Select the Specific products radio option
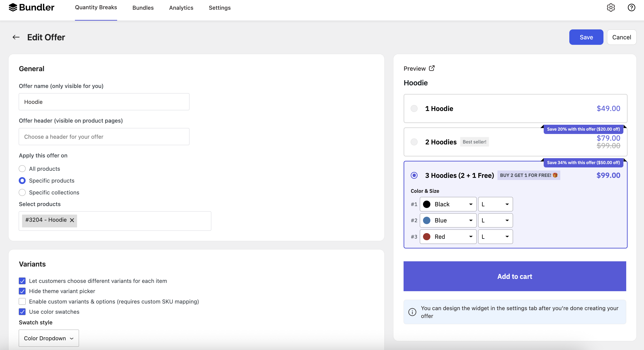The height and width of the screenshot is (350, 644). pos(22,180)
